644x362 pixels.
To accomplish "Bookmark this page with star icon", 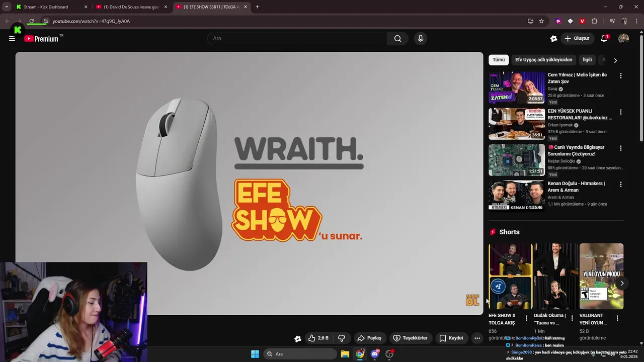I will (x=541, y=21).
